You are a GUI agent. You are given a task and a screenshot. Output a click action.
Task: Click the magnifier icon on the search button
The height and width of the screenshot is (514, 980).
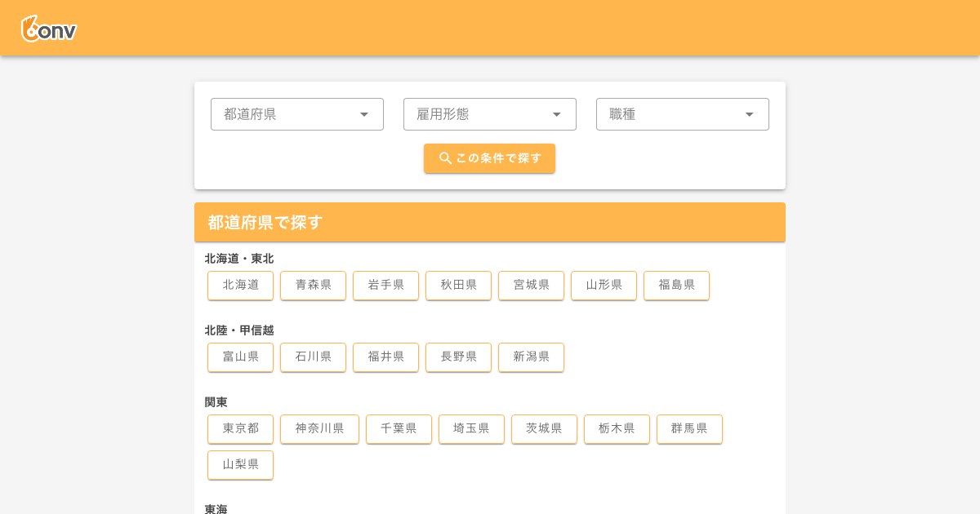445,158
